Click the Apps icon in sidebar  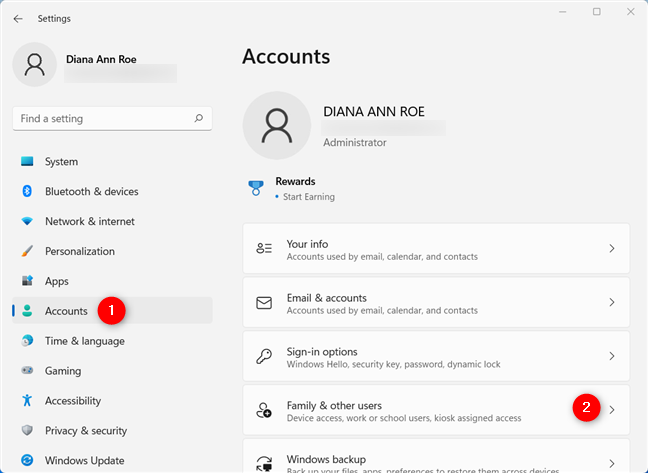click(x=27, y=282)
